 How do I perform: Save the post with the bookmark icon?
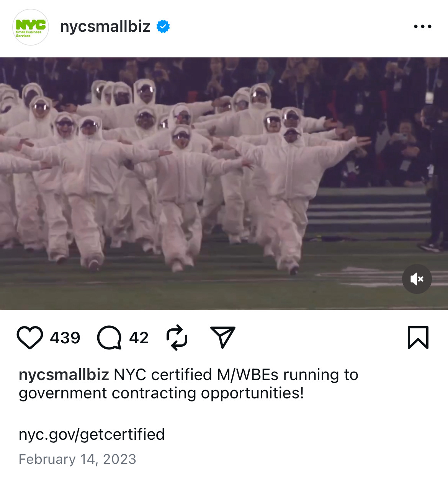(418, 338)
